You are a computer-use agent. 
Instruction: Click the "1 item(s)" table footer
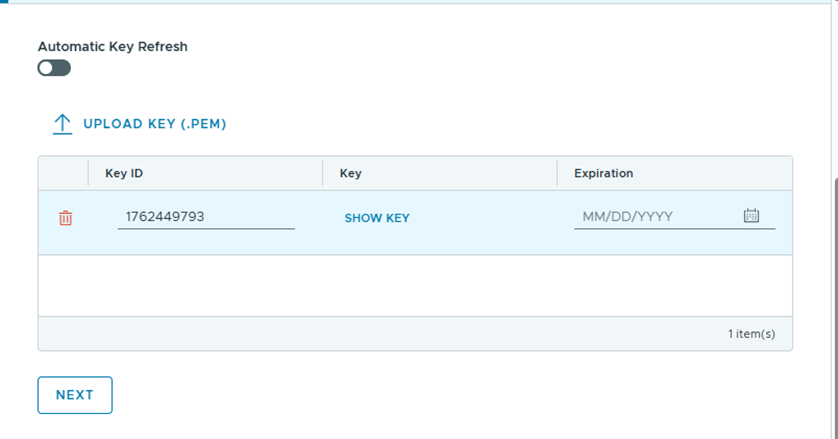[751, 334]
